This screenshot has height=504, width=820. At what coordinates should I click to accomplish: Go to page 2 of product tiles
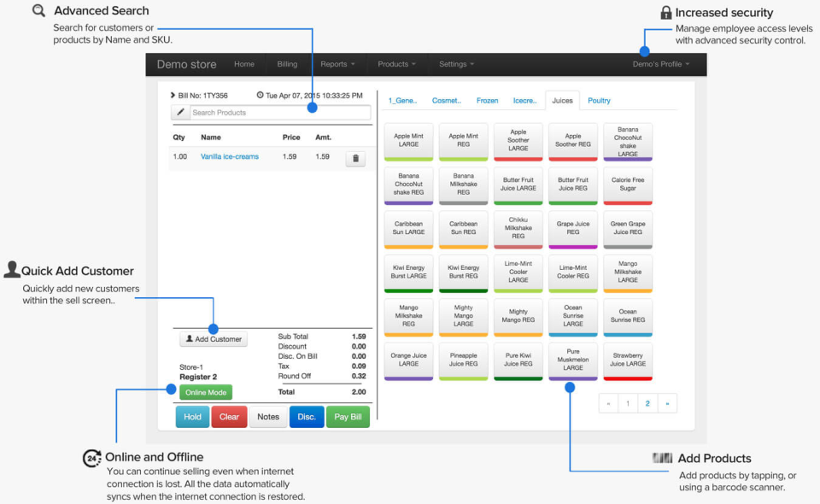647,402
